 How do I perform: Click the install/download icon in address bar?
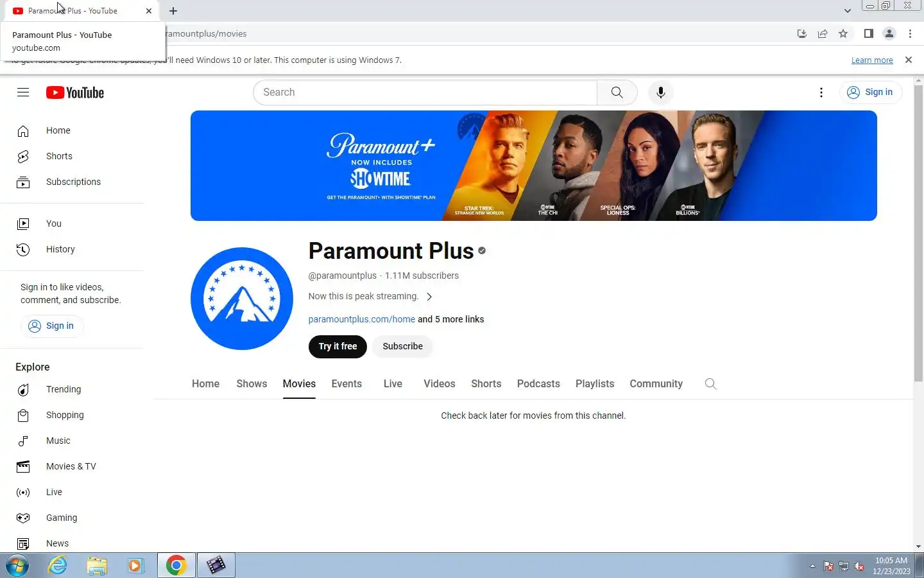tap(802, 33)
